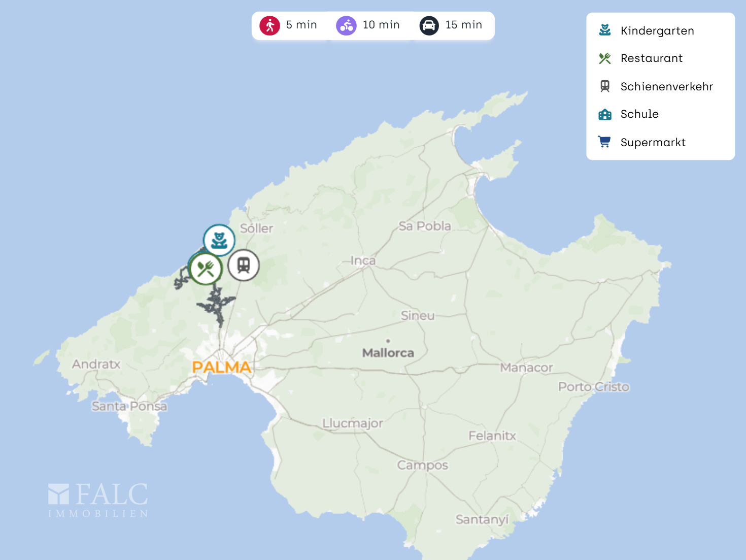746x560 pixels.
Task: Select the red walking icon for 5 min
Action: (x=269, y=25)
